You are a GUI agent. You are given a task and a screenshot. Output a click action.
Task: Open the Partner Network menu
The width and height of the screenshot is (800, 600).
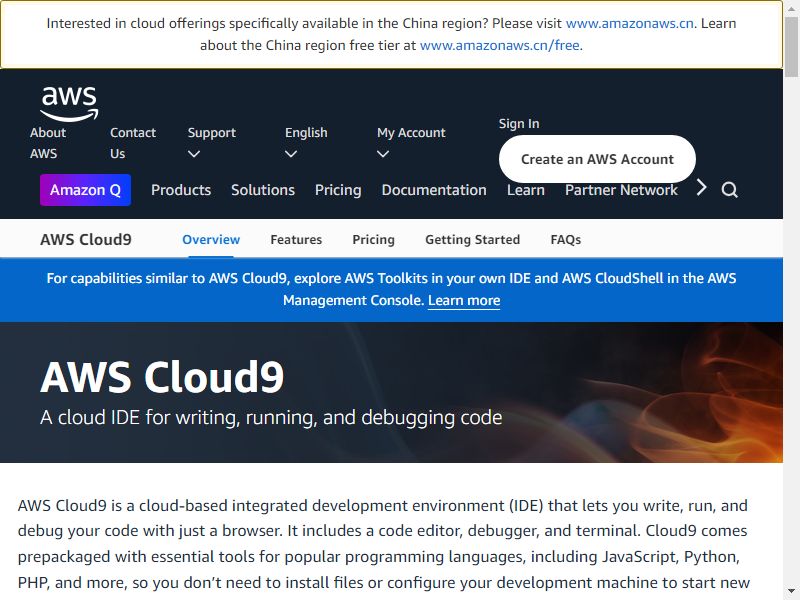tap(621, 190)
